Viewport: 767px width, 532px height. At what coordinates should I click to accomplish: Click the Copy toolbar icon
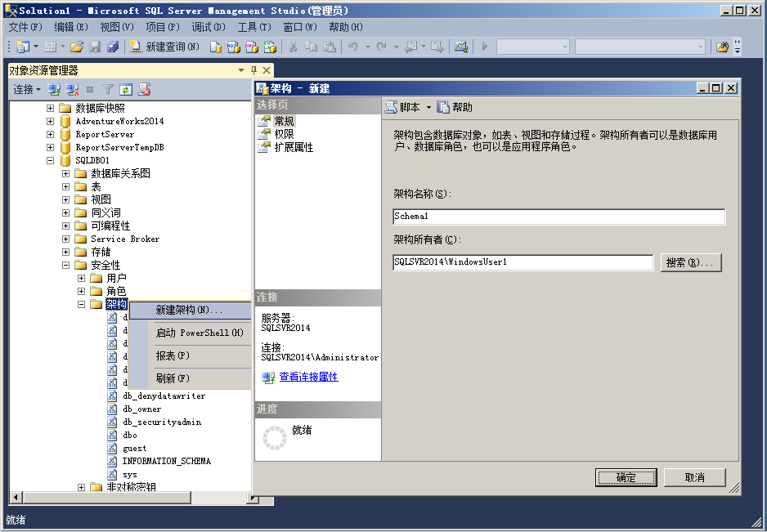click(x=311, y=47)
